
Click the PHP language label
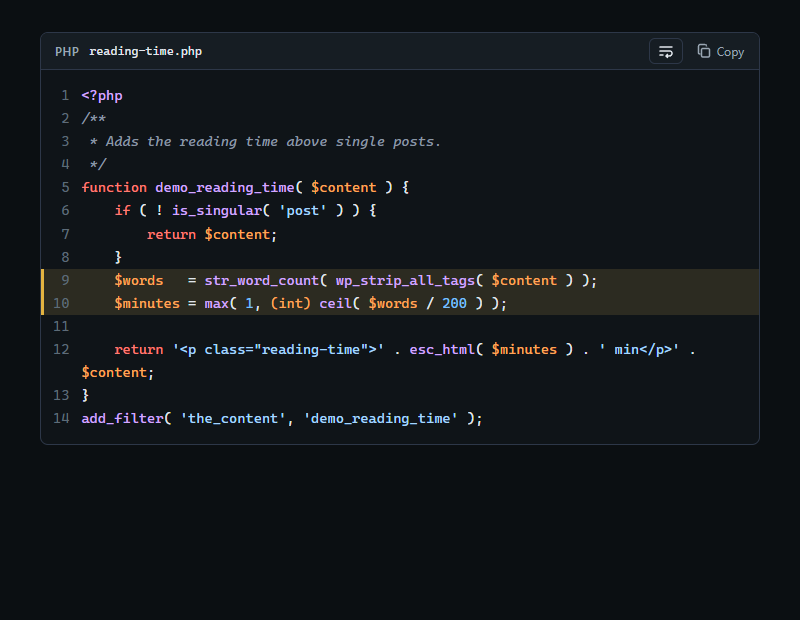coord(67,52)
